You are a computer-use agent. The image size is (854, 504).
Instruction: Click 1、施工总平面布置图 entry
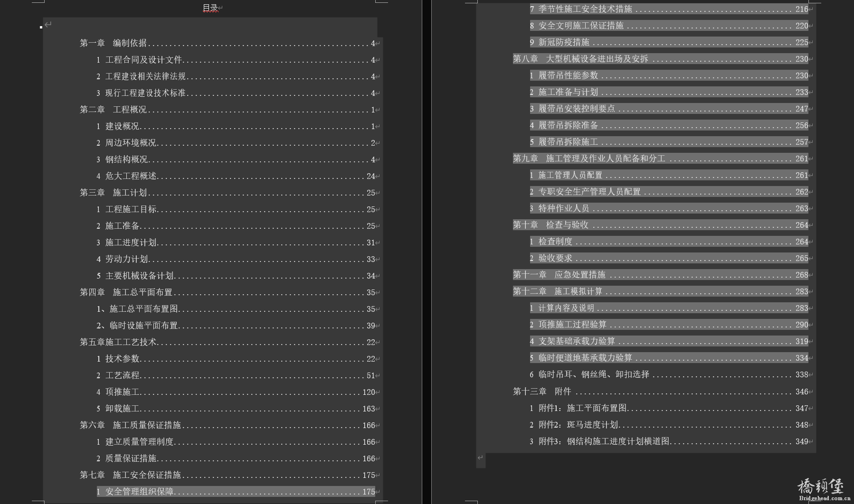236,309
